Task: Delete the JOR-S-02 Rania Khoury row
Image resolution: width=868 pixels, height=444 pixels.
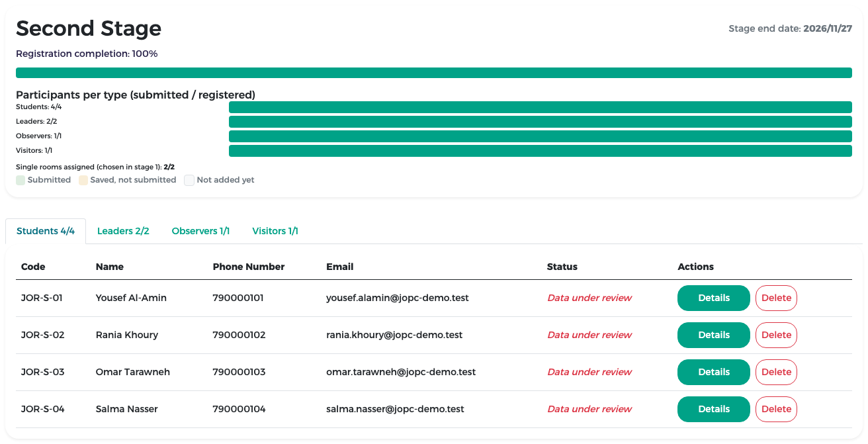Action: (x=776, y=335)
